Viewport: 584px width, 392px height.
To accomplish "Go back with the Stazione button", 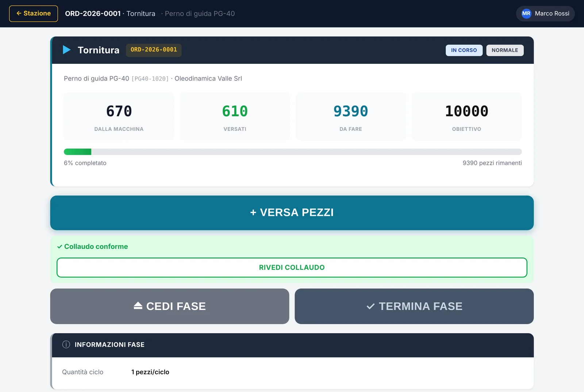I will (x=34, y=13).
